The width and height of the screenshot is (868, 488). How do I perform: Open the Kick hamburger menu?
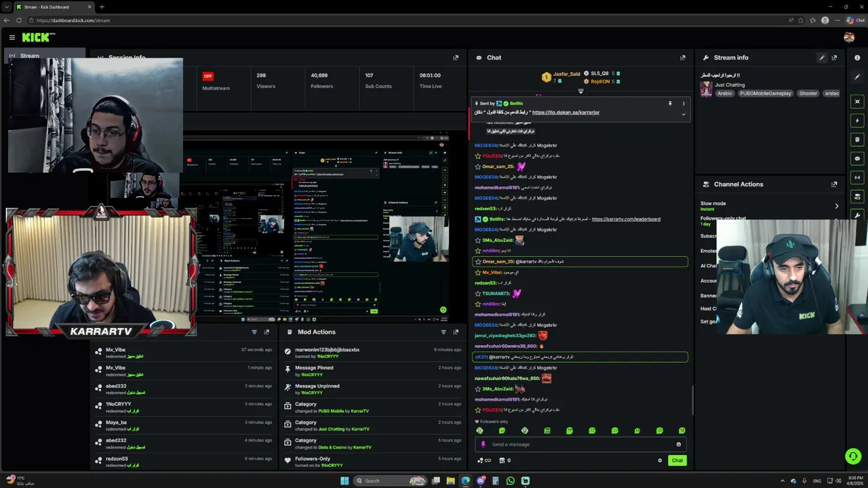tap(12, 38)
